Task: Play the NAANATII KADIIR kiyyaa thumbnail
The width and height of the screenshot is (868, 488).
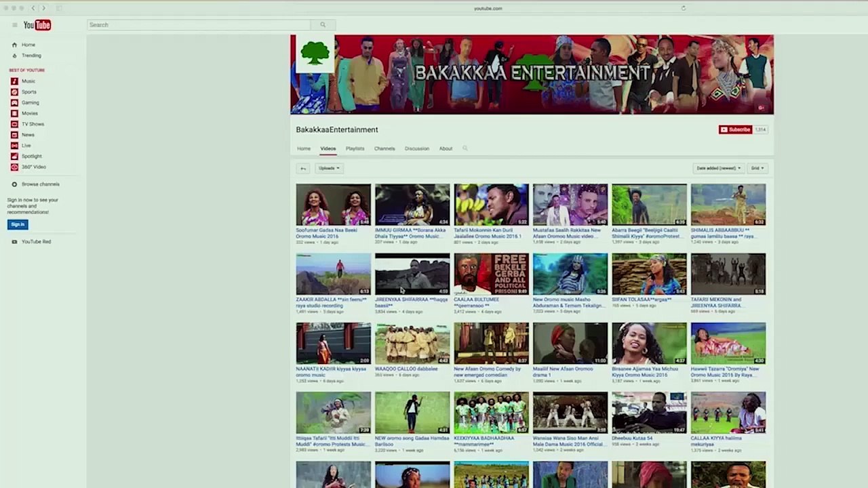Action: pyautogui.click(x=334, y=344)
